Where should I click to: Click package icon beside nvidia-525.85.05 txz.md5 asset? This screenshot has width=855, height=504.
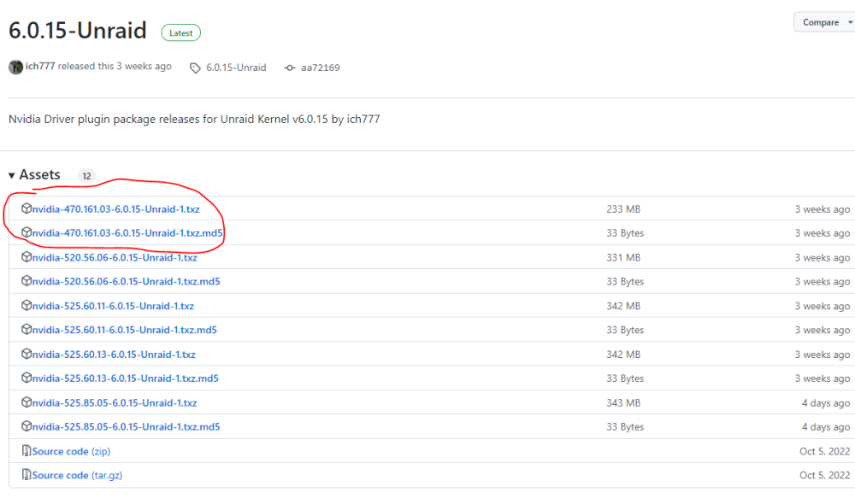tap(27, 426)
